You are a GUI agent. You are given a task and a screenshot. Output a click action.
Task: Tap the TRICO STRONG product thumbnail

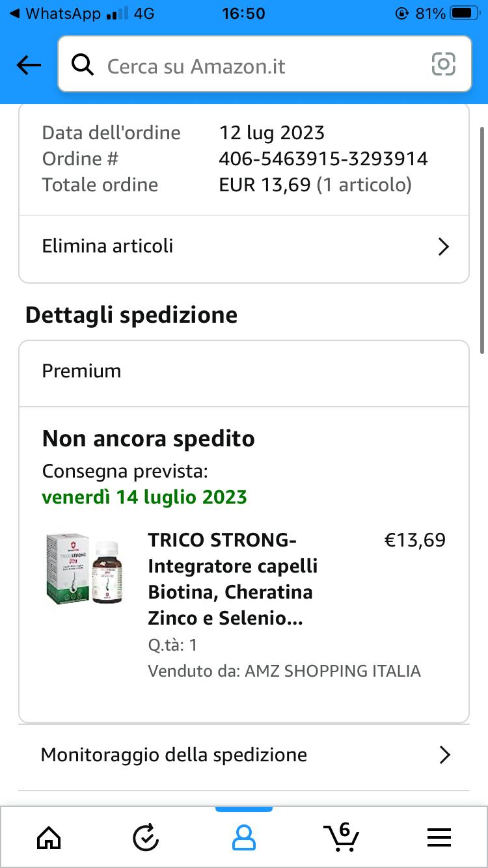click(x=84, y=569)
